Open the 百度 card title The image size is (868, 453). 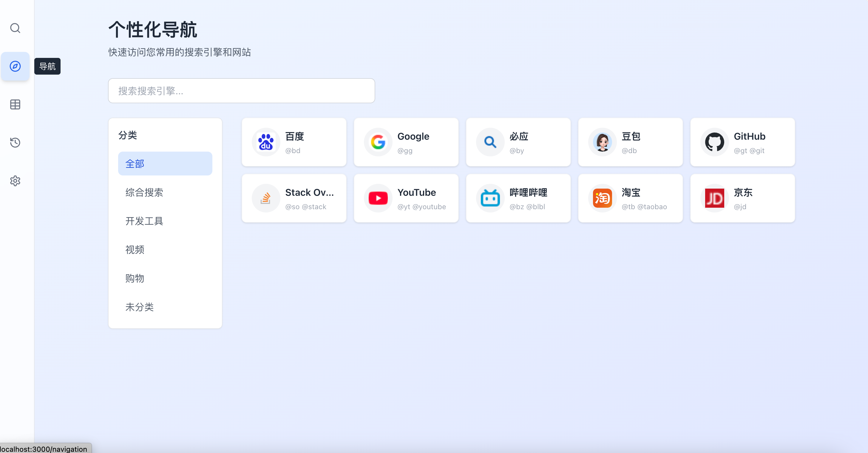pos(294,136)
